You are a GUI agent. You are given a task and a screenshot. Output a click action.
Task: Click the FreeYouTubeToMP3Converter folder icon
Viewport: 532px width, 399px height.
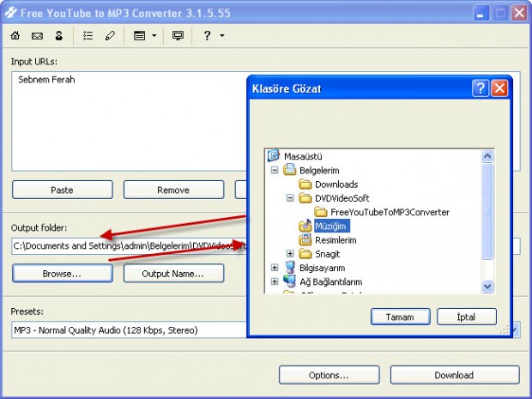(321, 212)
